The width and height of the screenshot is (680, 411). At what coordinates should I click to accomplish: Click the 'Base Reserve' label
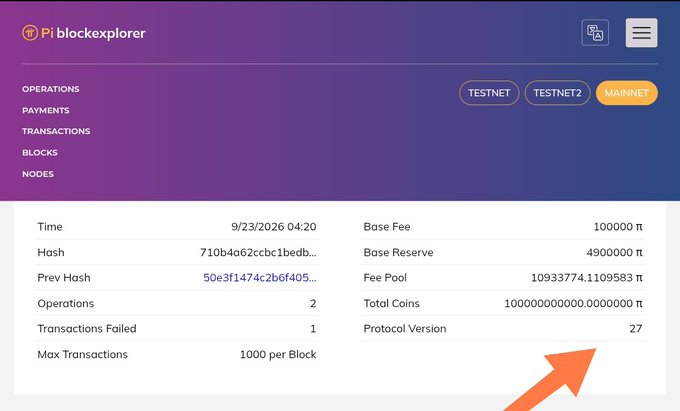398,252
